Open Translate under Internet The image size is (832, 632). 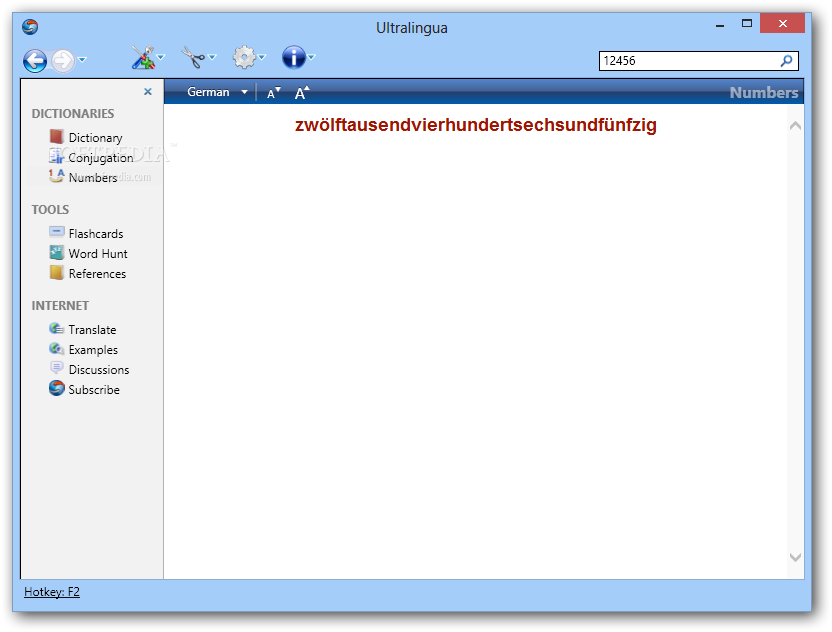pos(92,330)
